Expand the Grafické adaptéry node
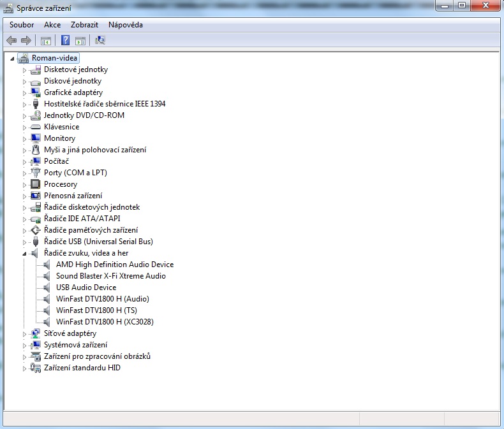The image size is (504, 429). (x=24, y=93)
